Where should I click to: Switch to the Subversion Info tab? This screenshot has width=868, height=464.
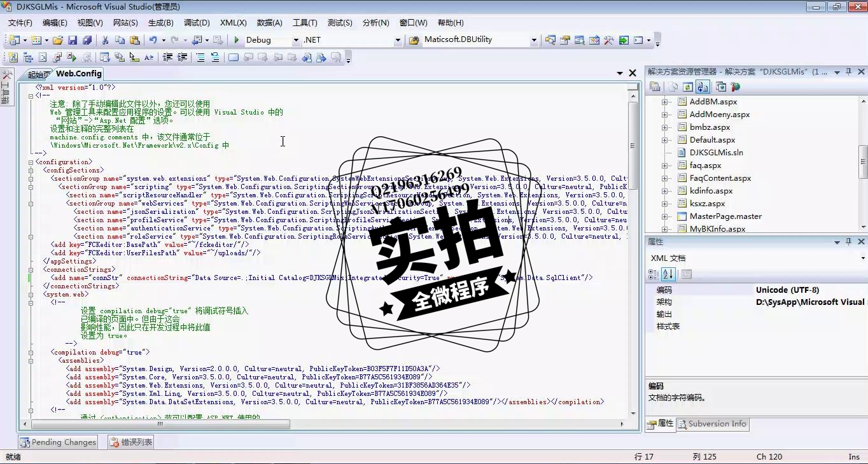[711, 424]
